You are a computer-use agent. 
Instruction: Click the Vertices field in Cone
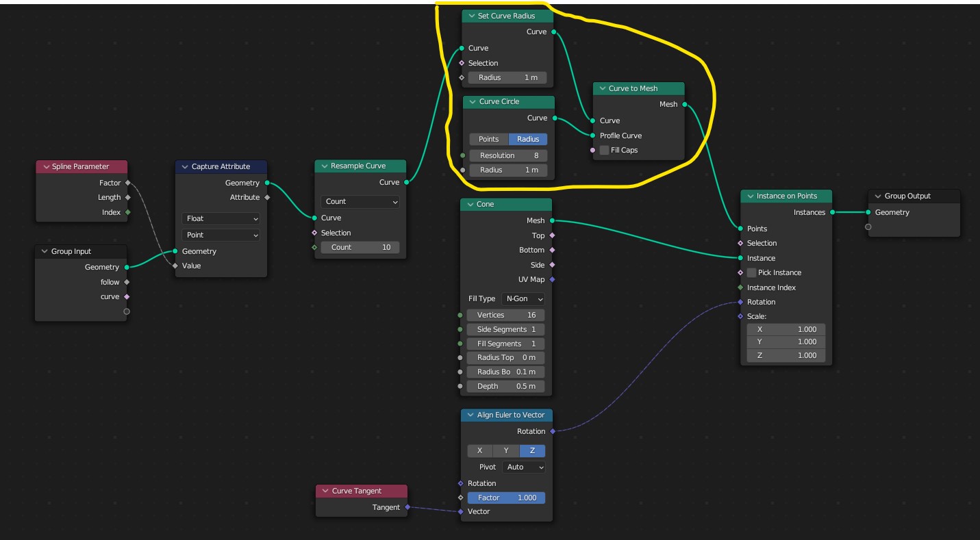click(506, 315)
